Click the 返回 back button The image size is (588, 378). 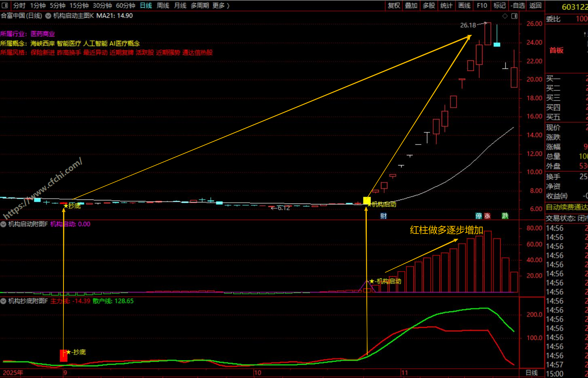pos(535,5)
